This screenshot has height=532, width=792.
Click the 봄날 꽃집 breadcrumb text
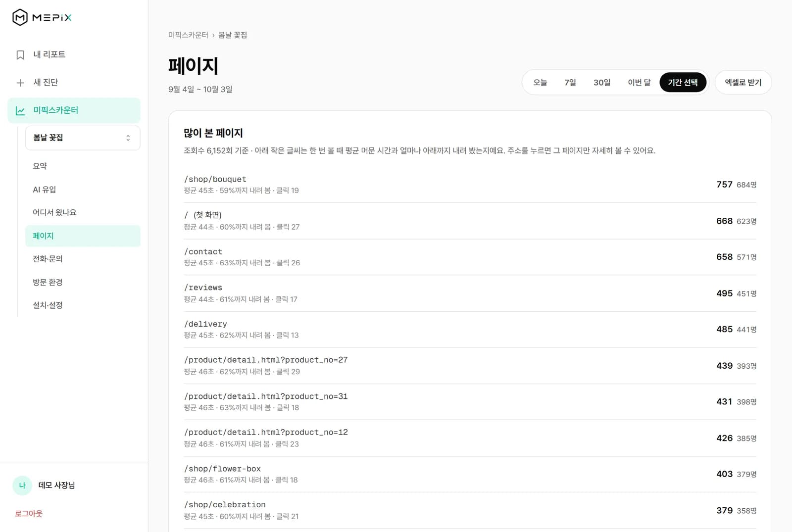(x=233, y=35)
